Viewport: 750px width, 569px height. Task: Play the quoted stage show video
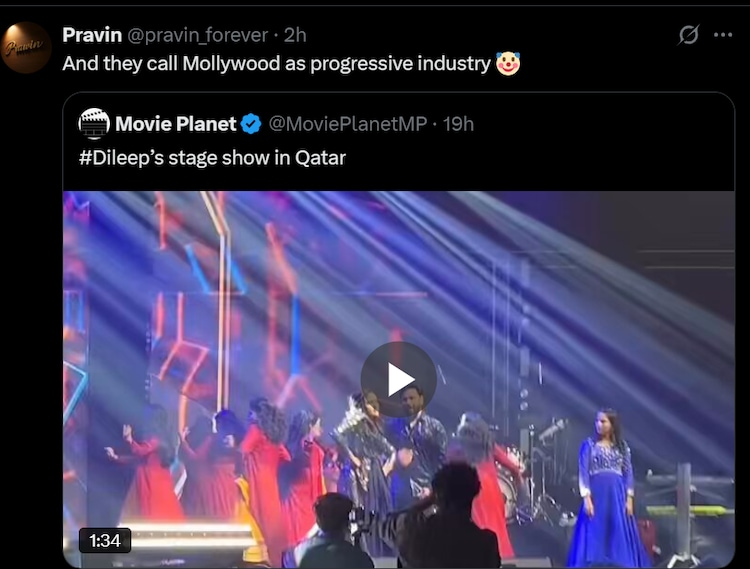click(x=398, y=379)
